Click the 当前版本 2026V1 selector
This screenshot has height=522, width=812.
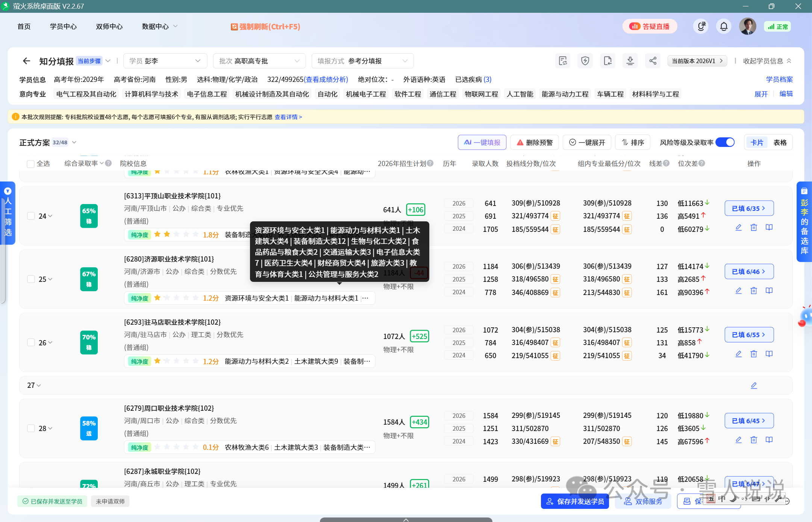pos(697,61)
